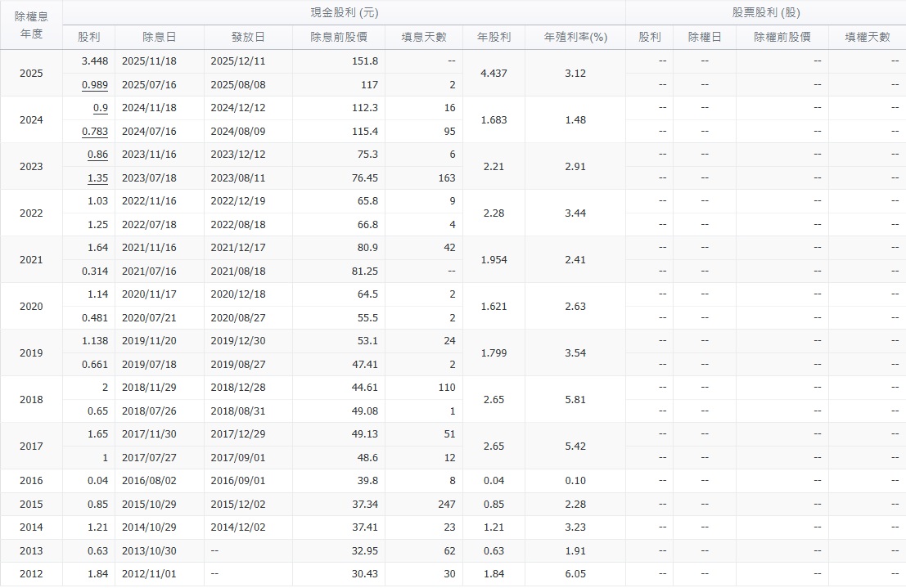Select the 除息日 column header
906x588 pixels.
click(159, 37)
